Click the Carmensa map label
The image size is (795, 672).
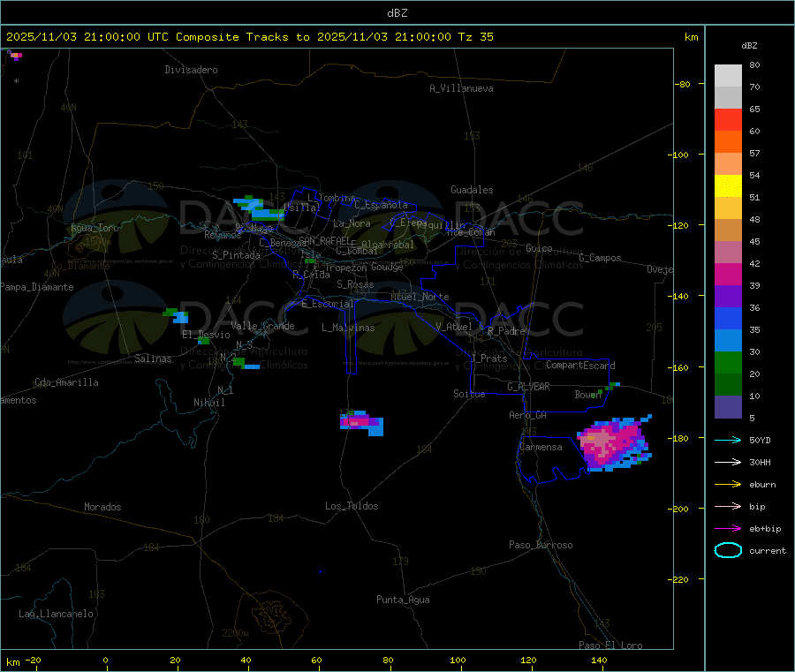point(541,447)
